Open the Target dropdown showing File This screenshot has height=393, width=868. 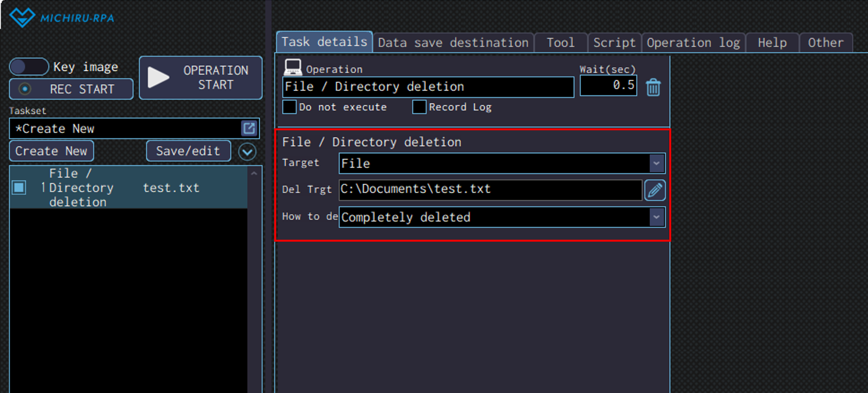[x=656, y=163]
